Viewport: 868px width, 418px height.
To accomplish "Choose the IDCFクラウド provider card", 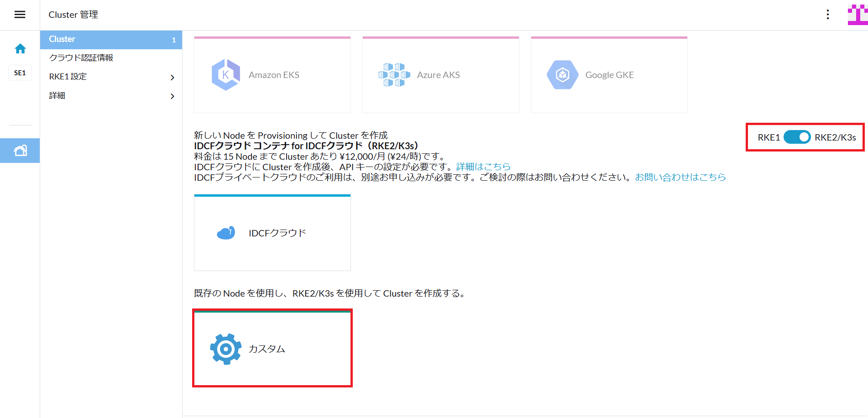I will click(272, 233).
